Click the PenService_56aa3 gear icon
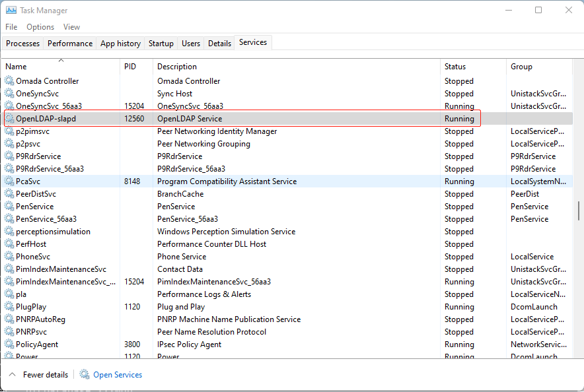This screenshot has width=584, height=392. pos(9,219)
